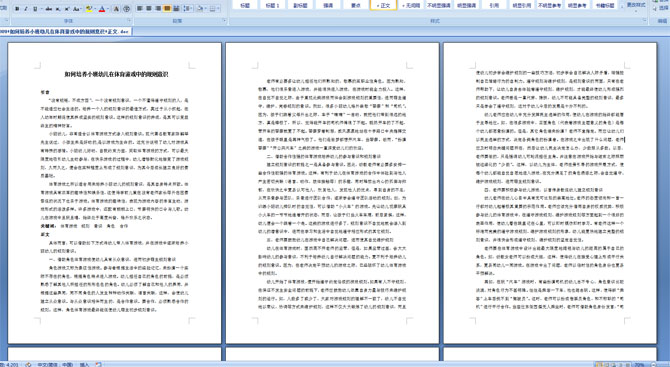The width and height of the screenshot is (670, 367).
Task: Open the change case (Aa) dropdown
Action: tap(77, 9)
